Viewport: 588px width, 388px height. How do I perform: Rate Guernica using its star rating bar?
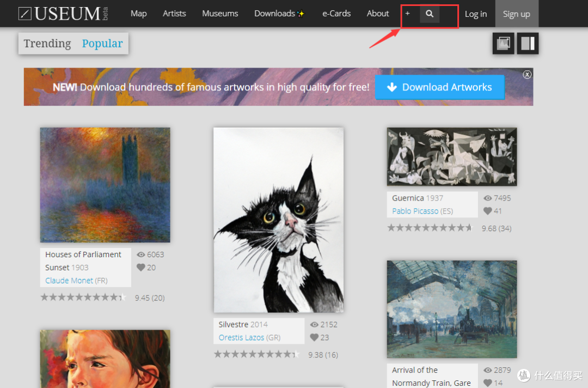tap(430, 228)
